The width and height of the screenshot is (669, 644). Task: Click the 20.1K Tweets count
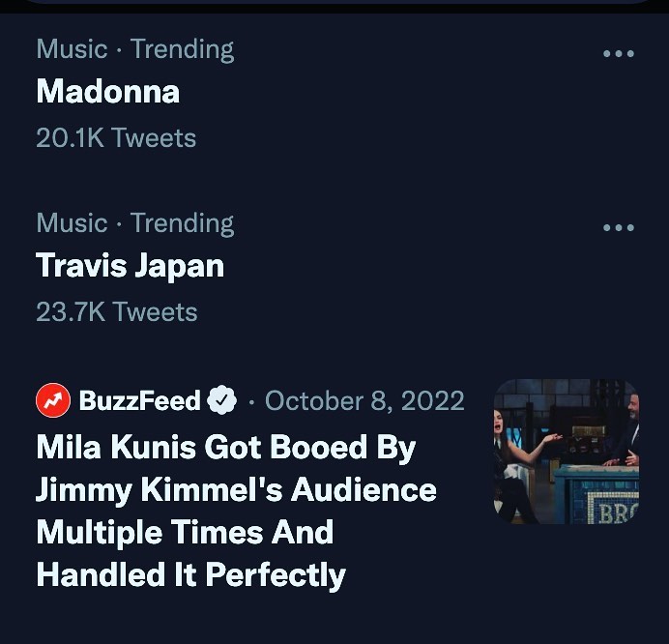pyautogui.click(x=116, y=138)
